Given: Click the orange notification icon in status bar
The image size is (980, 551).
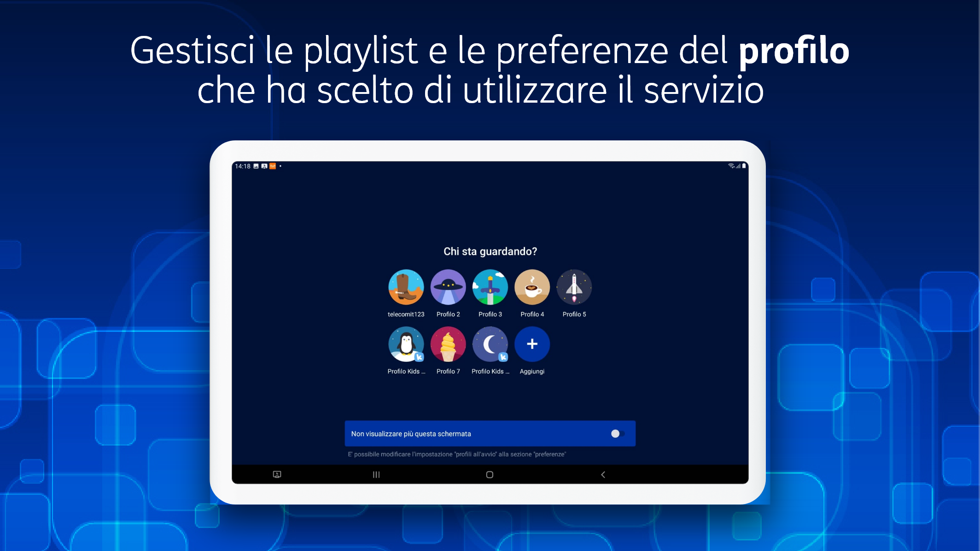Looking at the screenshot, I should [x=273, y=166].
